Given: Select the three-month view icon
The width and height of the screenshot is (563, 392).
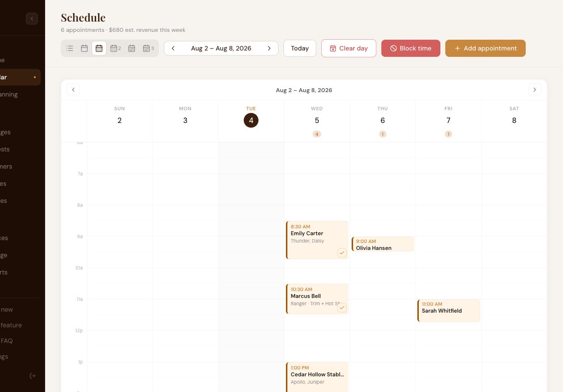Looking at the screenshot, I should [x=148, y=49].
